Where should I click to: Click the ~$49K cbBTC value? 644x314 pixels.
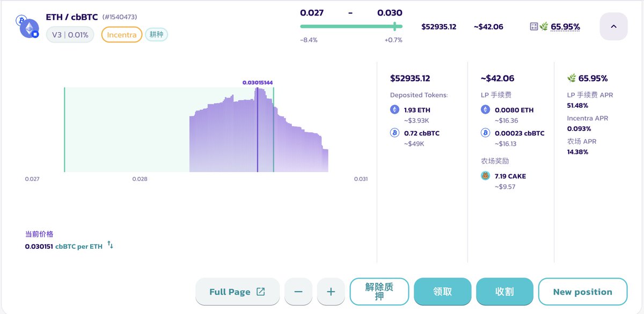(x=414, y=144)
